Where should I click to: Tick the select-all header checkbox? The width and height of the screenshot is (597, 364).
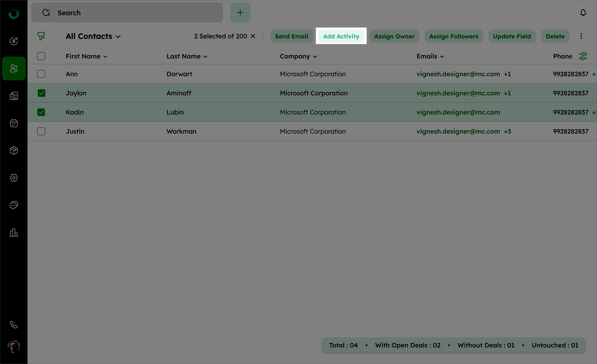[x=41, y=56]
